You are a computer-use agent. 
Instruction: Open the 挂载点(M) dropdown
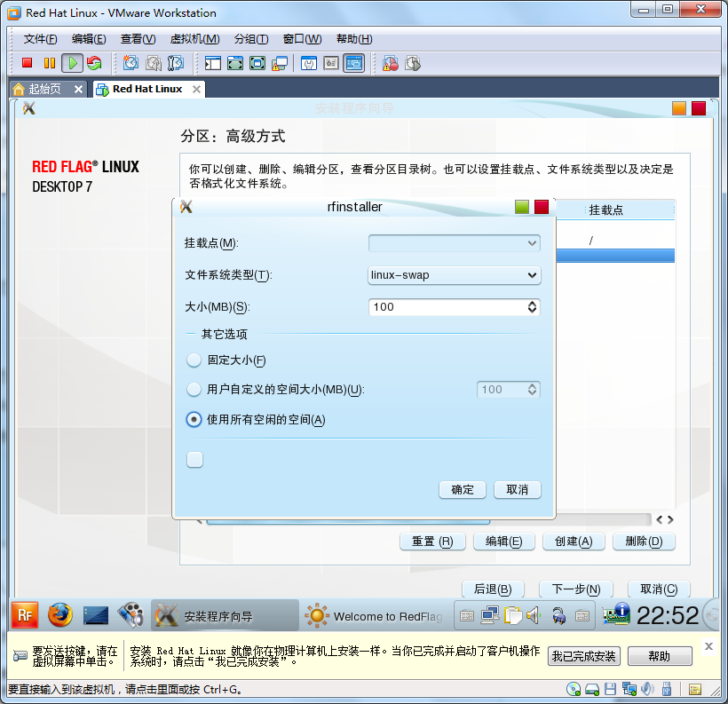click(x=454, y=243)
